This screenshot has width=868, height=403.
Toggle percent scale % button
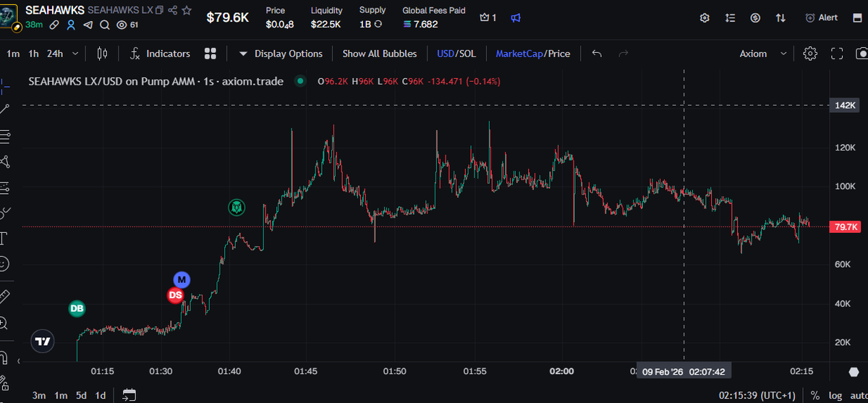[x=815, y=396]
